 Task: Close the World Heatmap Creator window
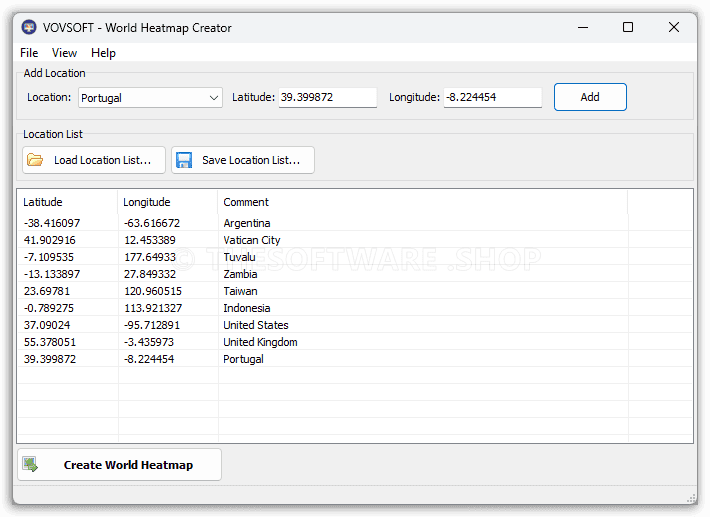(673, 28)
